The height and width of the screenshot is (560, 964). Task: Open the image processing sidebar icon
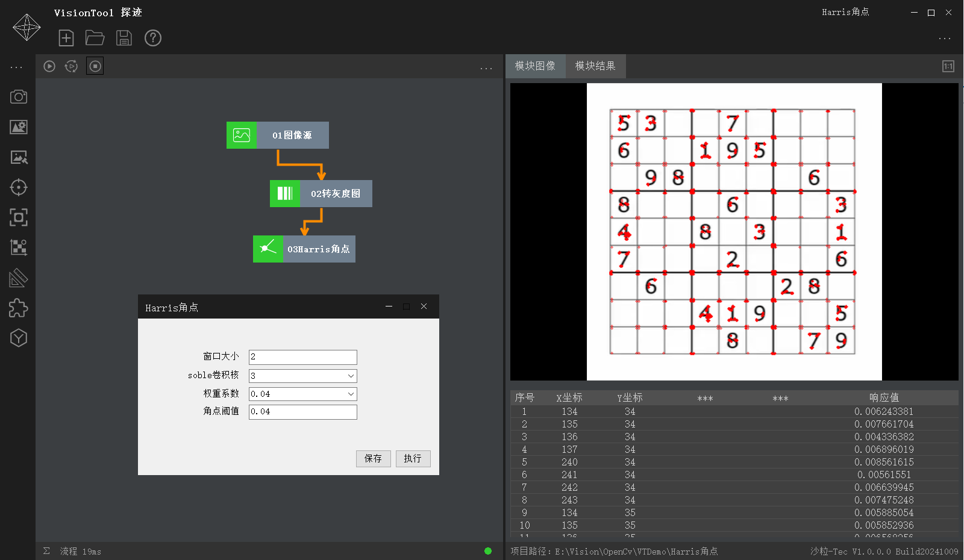19,157
